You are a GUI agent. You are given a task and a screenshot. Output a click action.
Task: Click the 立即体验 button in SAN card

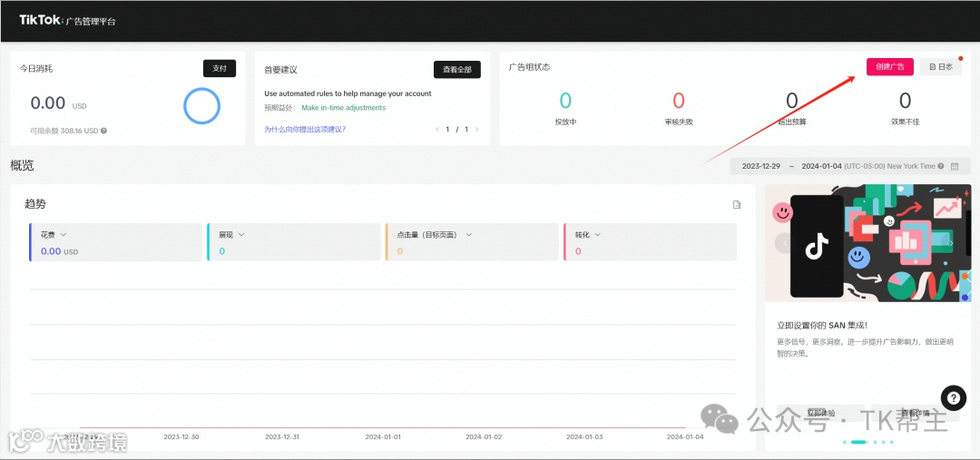tap(820, 413)
